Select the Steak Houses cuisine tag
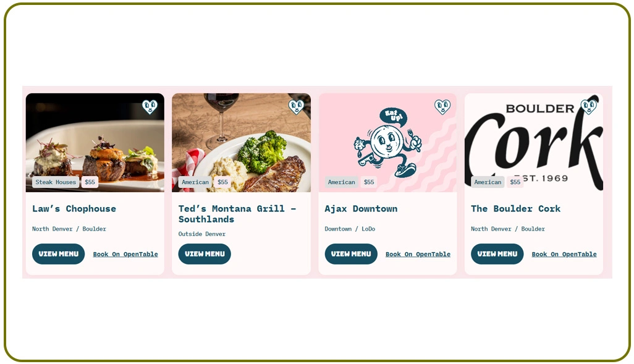Screen dimensions: 634x364 coord(56,182)
